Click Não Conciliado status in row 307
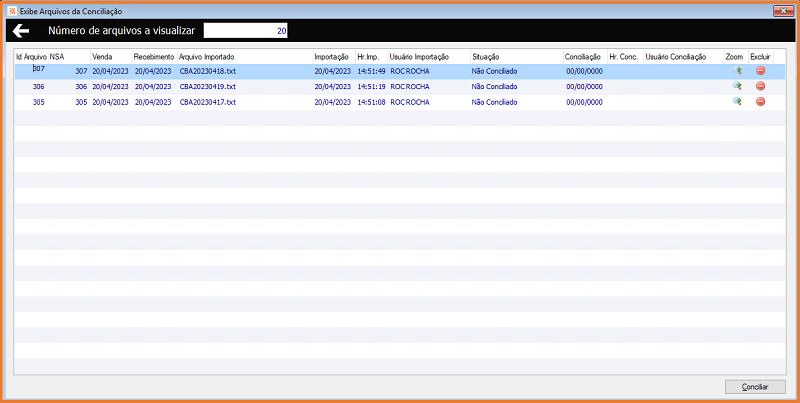 (494, 71)
